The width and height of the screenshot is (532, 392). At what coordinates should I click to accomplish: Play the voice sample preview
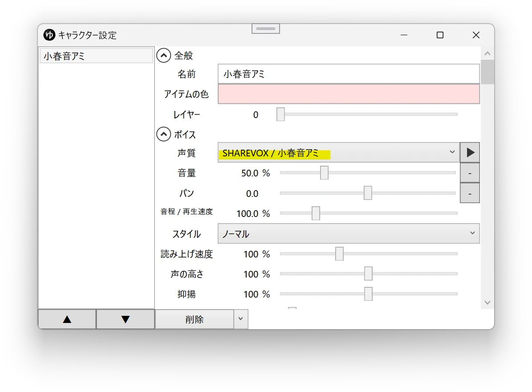470,152
